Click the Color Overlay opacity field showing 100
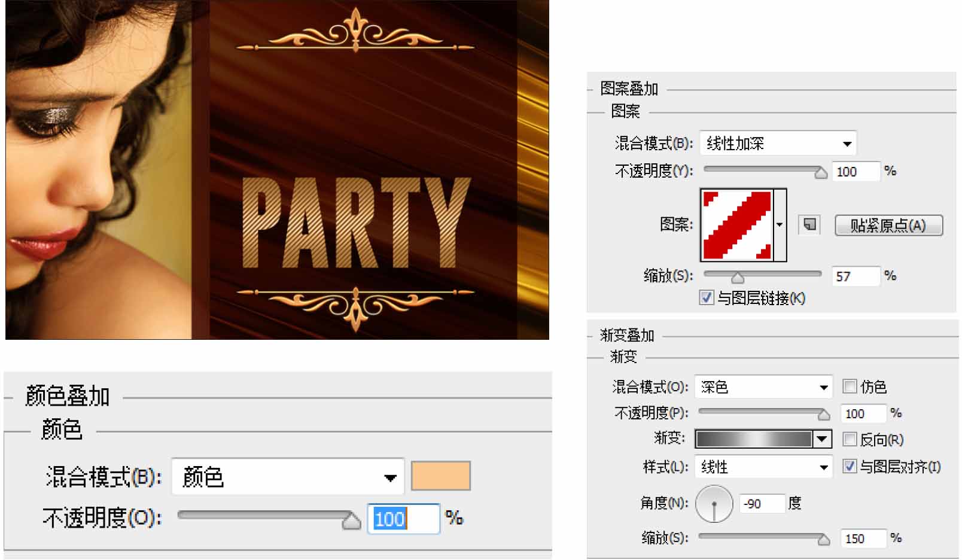Screen dimensions: 962x560 (x=403, y=518)
